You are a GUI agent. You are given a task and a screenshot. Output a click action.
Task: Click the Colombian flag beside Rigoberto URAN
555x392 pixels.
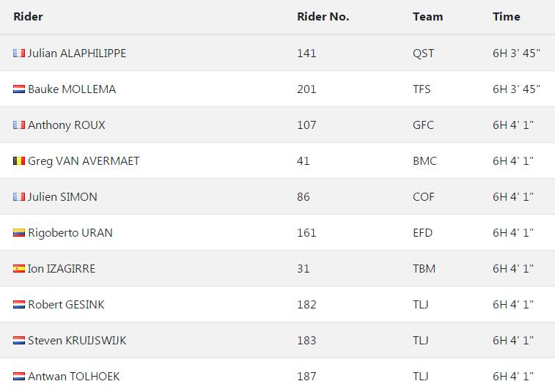19,233
